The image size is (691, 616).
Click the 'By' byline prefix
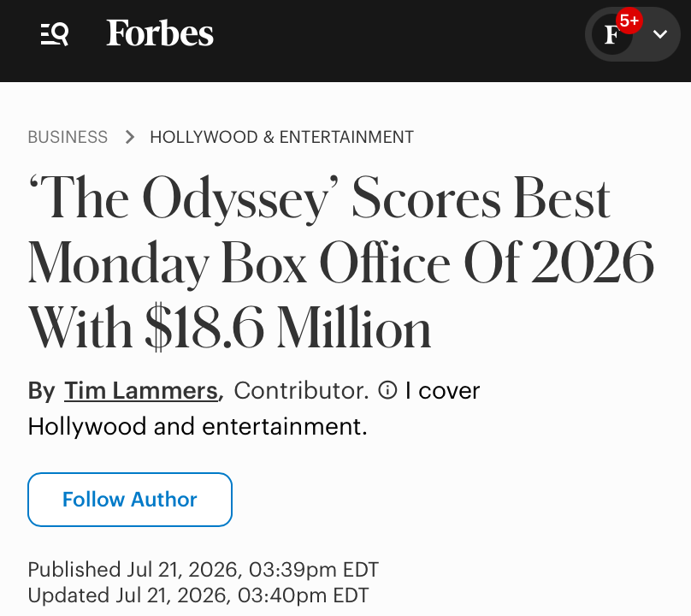(41, 391)
